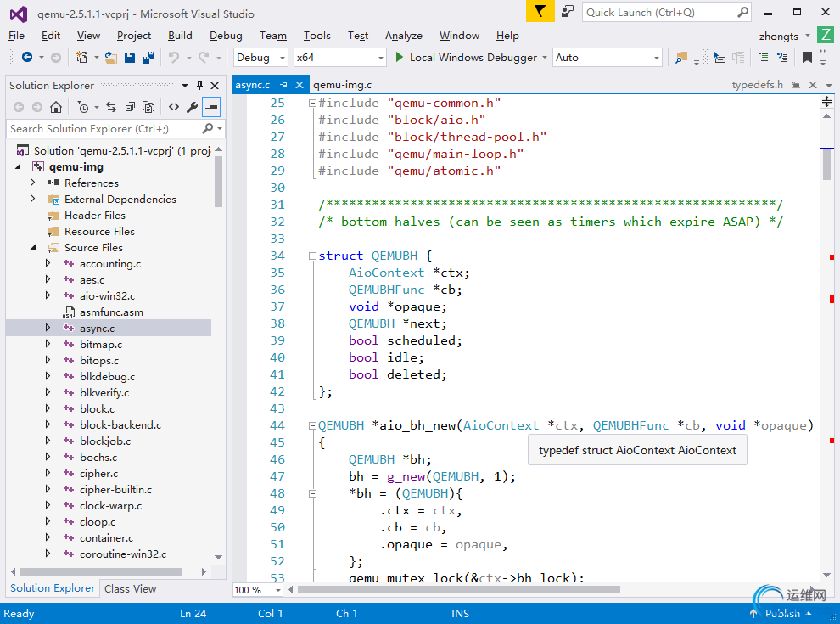Viewport: 840px width, 624px height.
Task: Toggle auto-hide pin on Solution Explorer
Action: [x=200, y=85]
